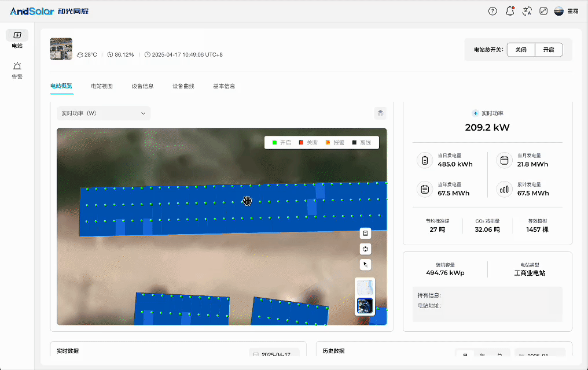Click the 3D cube view icon
This screenshot has height=370, width=588.
point(380,113)
